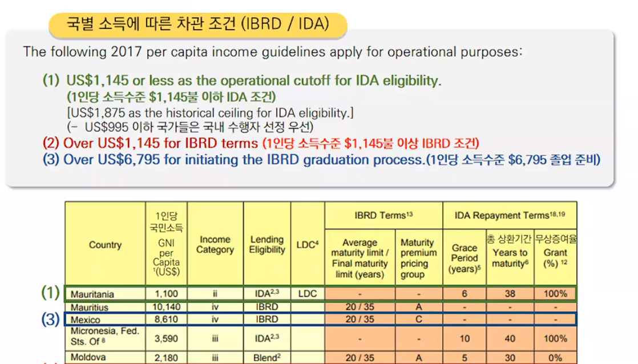Image resolution: width=638 pixels, height=364 pixels.
Task: Click Micronesia's grant value '100%'
Action: pos(555,338)
